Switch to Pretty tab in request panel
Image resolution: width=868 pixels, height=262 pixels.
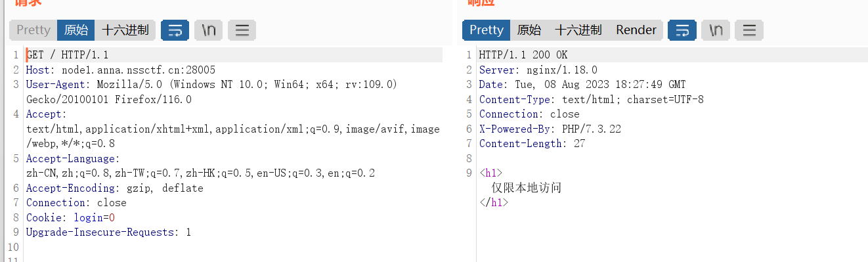pos(33,30)
